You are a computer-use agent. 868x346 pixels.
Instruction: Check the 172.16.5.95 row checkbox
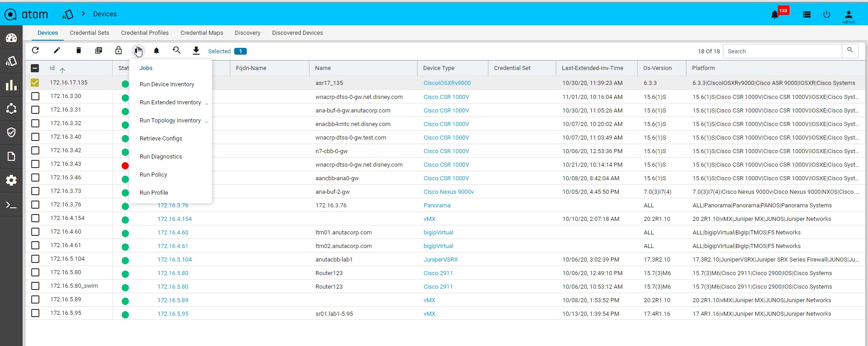coord(35,313)
